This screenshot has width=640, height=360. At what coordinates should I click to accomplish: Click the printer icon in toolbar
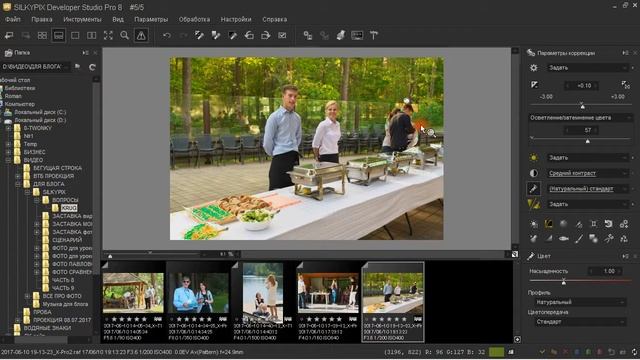340,36
